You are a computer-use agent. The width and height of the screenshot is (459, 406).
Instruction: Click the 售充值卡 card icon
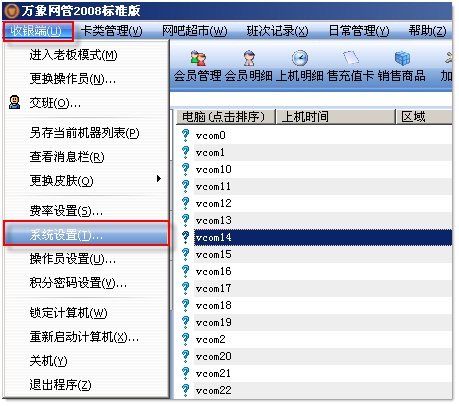[x=351, y=58]
